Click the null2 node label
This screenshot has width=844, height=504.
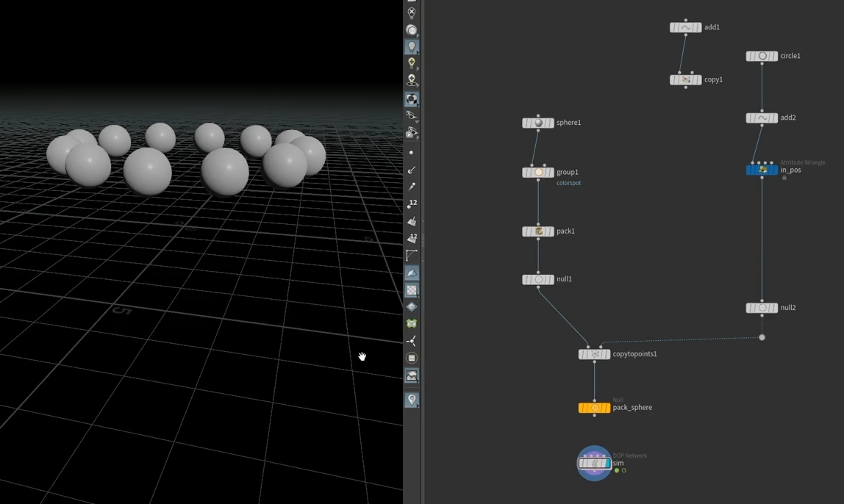pyautogui.click(x=788, y=308)
